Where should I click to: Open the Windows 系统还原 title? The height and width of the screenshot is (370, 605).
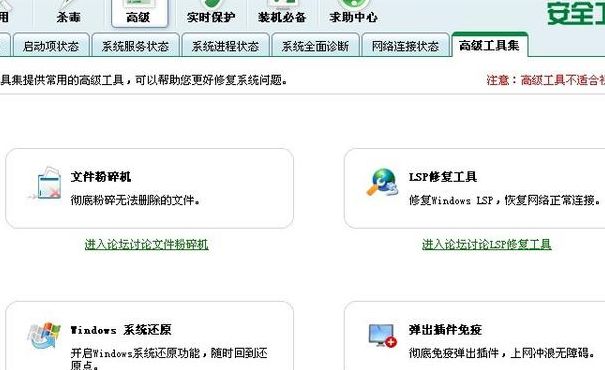click(121, 330)
